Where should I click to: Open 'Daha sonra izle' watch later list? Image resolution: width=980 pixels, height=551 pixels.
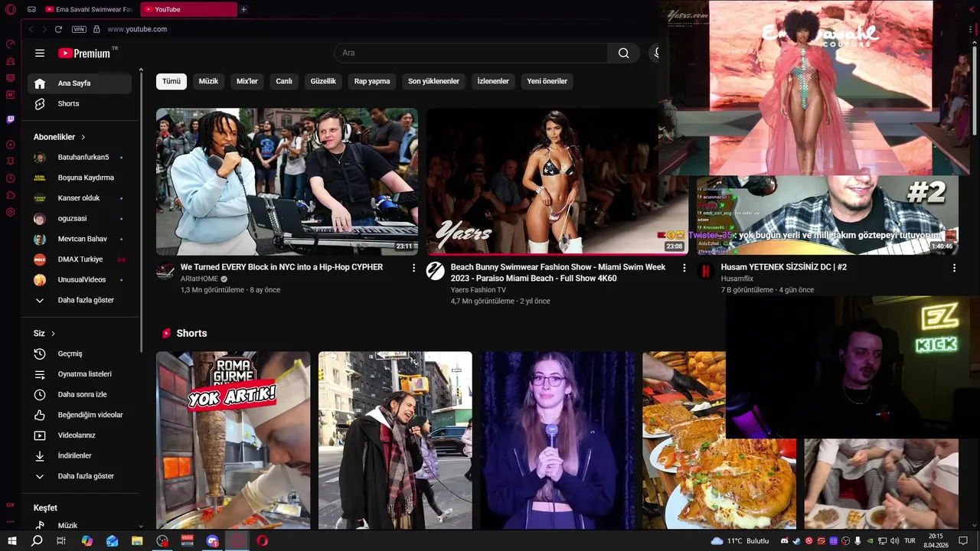(80, 394)
